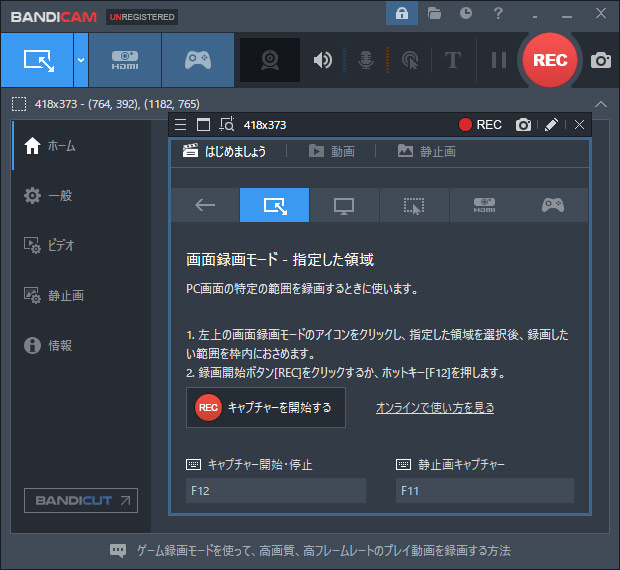
Task: Click the F12 hotkey field
Action: (276, 491)
